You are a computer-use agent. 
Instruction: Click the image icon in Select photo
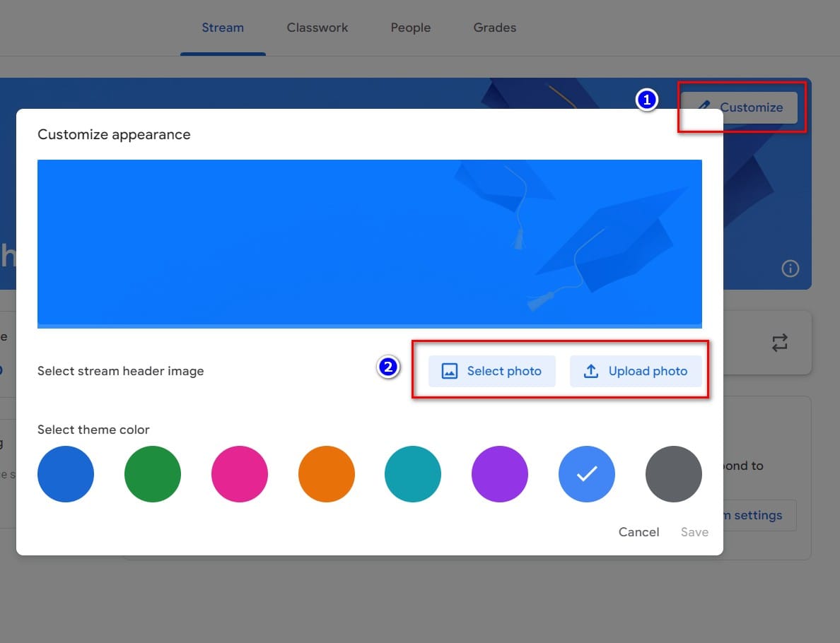450,371
